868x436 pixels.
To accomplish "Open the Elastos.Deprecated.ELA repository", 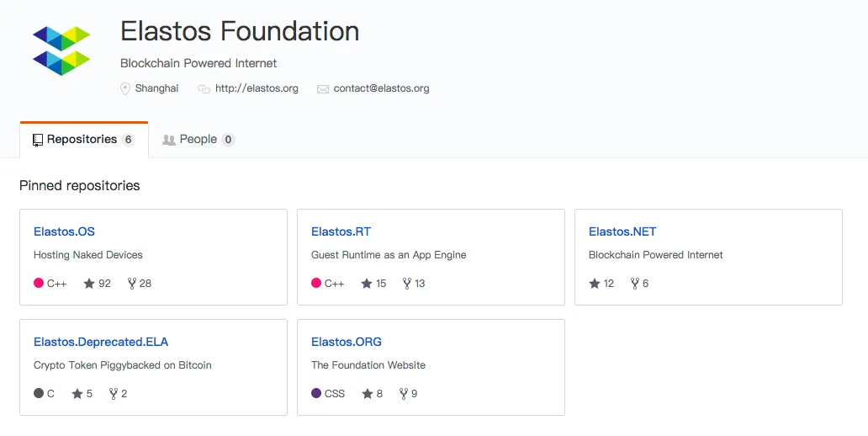I will 101,342.
